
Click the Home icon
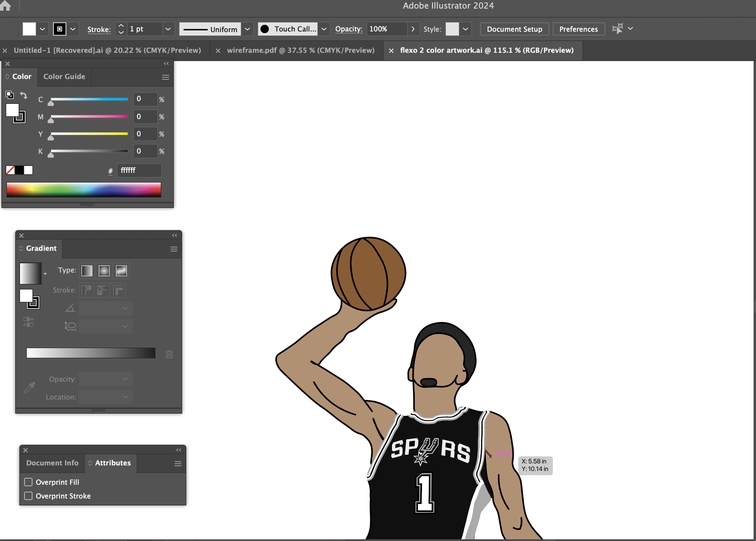(6, 6)
